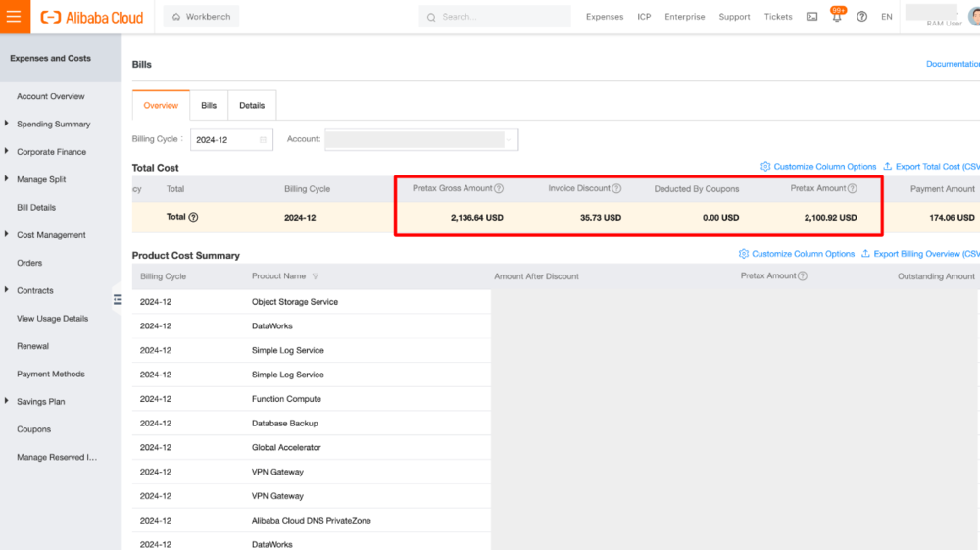Viewport: 980px width, 550px height.
Task: Collapse the sidebar with the handle icon
Action: tap(117, 300)
